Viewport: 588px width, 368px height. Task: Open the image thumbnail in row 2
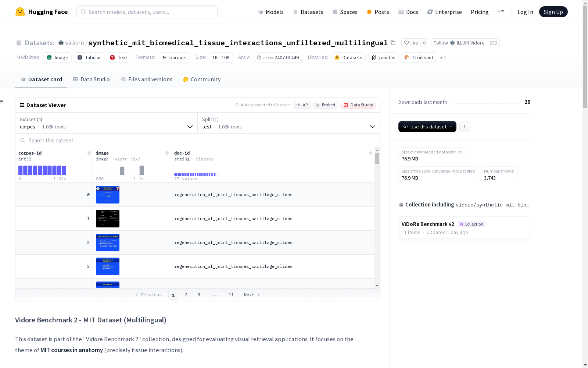pyautogui.click(x=108, y=243)
